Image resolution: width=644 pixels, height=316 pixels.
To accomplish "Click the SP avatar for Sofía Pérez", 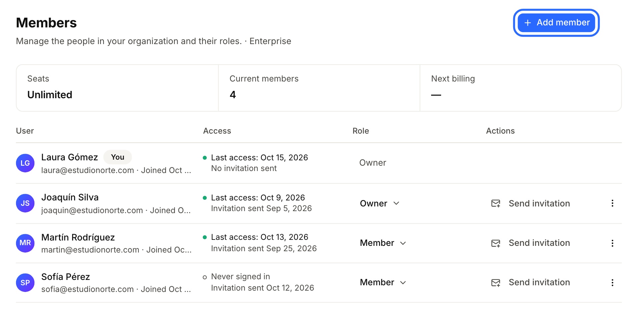I will [x=25, y=283].
